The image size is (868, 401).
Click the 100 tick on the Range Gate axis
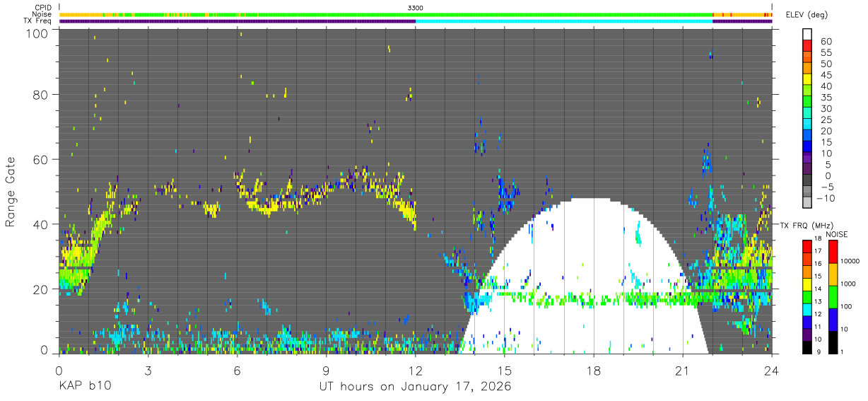(x=38, y=34)
